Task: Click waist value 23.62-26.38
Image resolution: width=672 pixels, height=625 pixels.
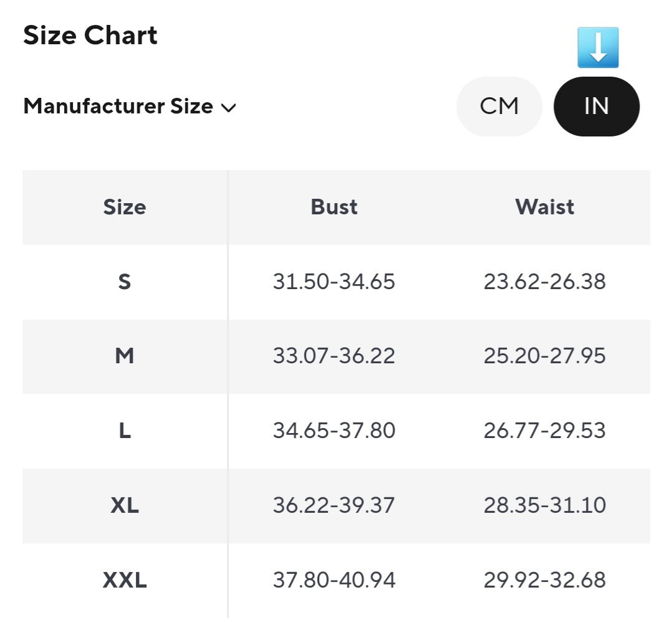Action: [544, 282]
